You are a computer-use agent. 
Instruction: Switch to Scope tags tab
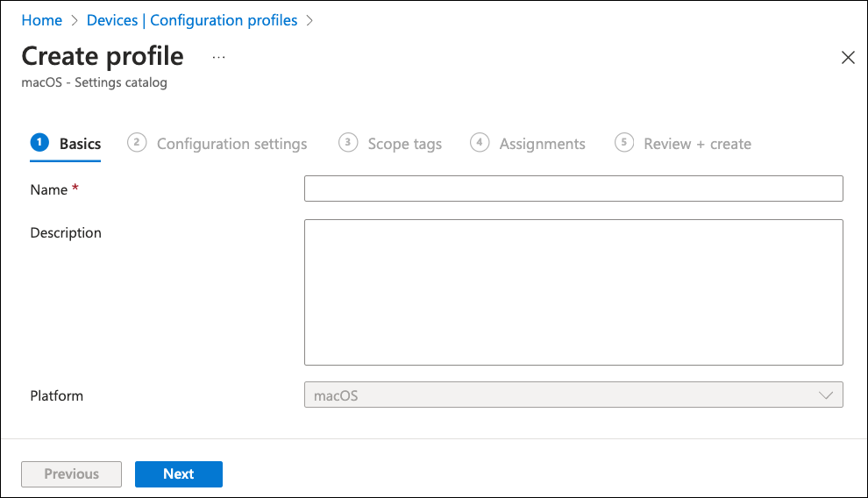tap(404, 144)
